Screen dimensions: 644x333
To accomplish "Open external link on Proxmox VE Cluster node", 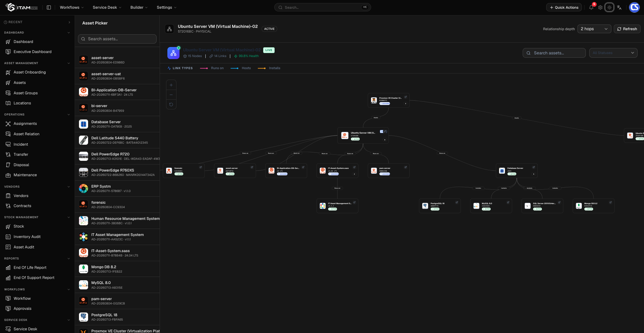I will (406, 97).
